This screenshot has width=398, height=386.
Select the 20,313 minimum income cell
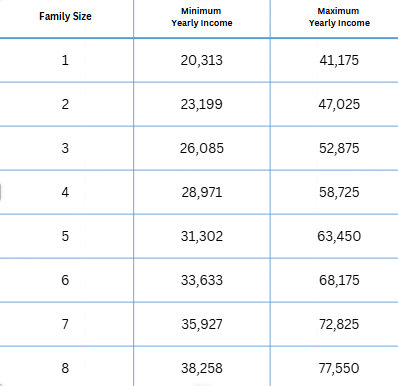tap(202, 60)
